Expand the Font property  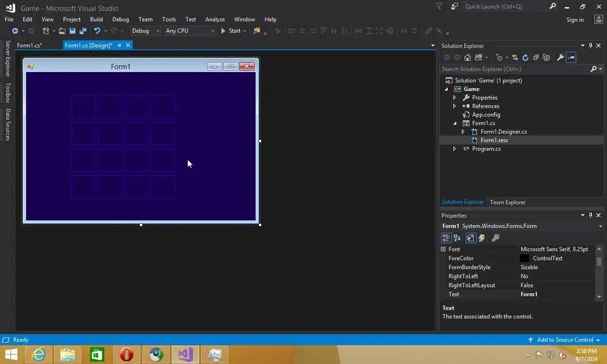[x=443, y=249]
